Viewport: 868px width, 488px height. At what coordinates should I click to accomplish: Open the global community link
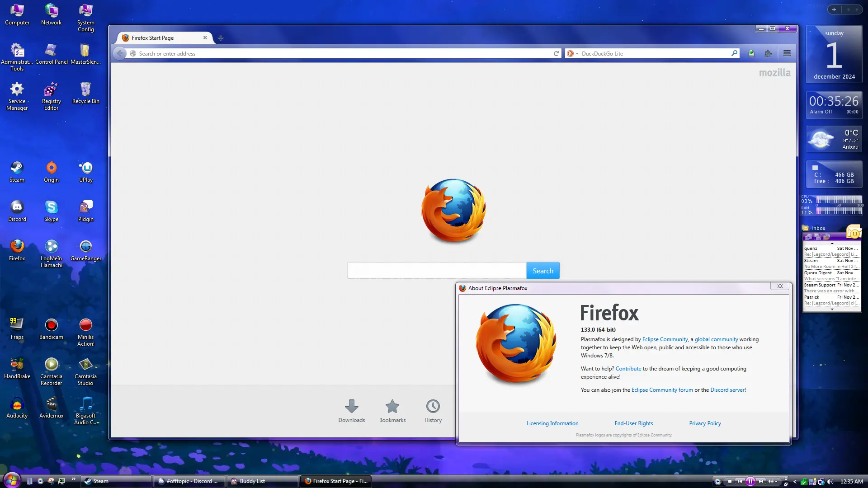(716, 339)
